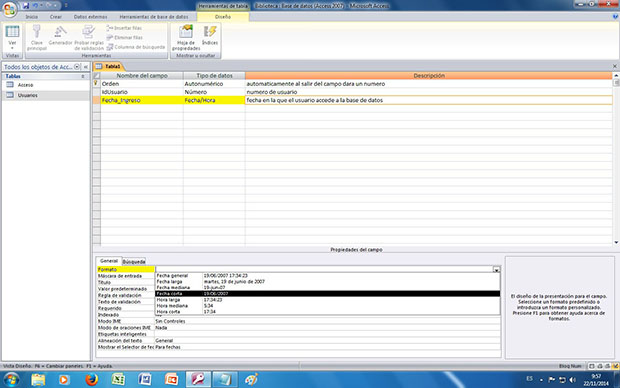Choose Fecha mediana format option
The width and height of the screenshot is (620, 388).
(x=327, y=288)
